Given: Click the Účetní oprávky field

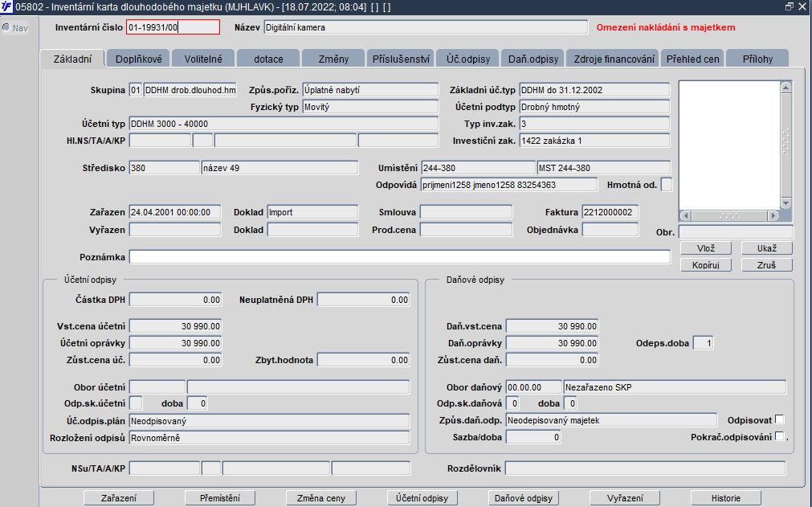Looking at the screenshot, I should (x=176, y=343).
